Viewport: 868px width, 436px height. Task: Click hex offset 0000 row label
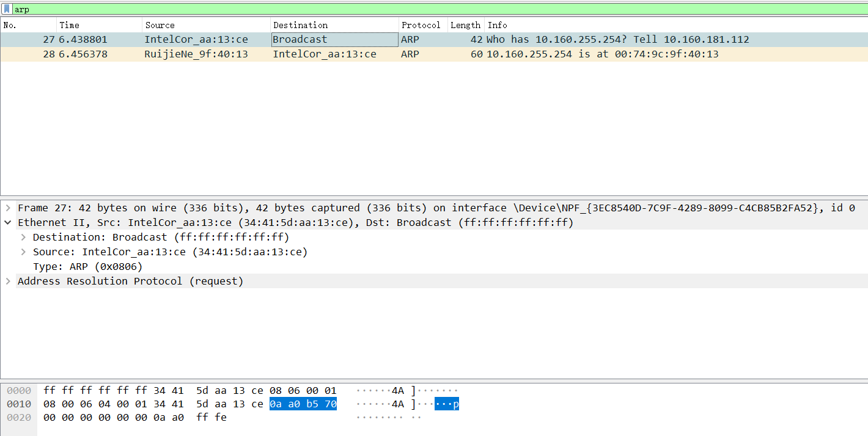click(x=19, y=391)
